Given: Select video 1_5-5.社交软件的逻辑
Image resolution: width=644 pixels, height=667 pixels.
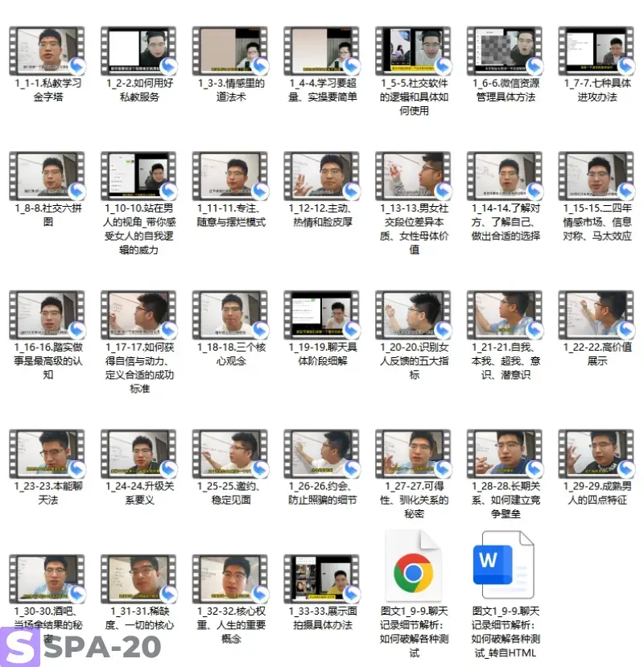Looking at the screenshot, I should [x=413, y=51].
